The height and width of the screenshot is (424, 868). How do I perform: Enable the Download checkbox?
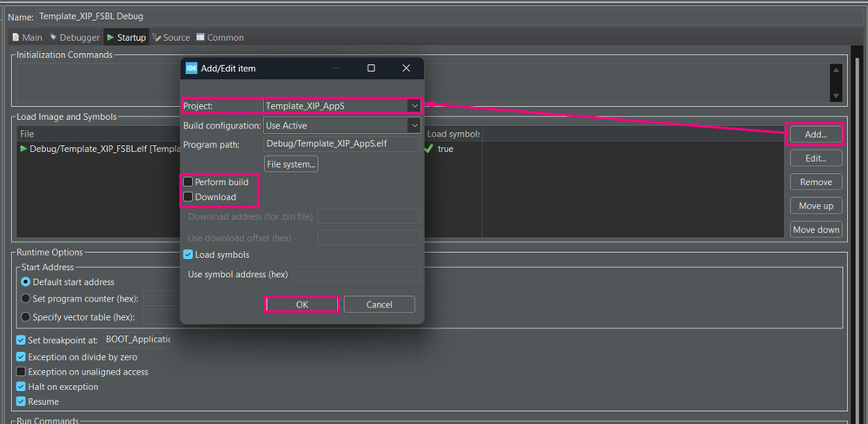(189, 196)
